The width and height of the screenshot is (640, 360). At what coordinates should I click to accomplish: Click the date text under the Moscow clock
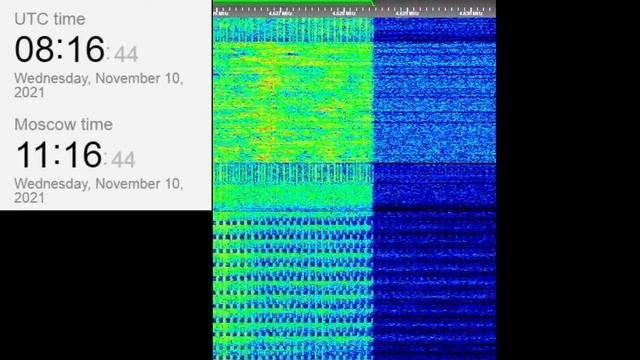[99, 191]
